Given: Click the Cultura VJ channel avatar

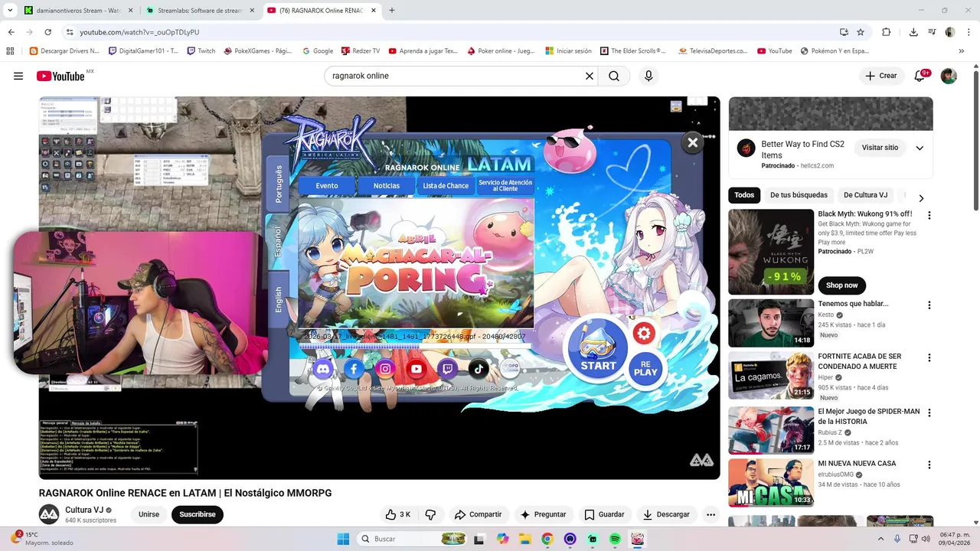Looking at the screenshot, I should point(49,514).
